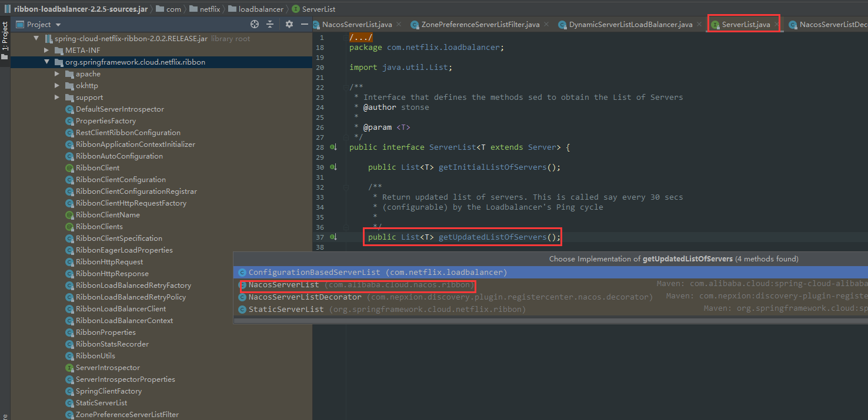Collapse the spring-cloud-netflix-ribbon jar node
Viewport: 868px width, 420px height.
[x=36, y=39]
